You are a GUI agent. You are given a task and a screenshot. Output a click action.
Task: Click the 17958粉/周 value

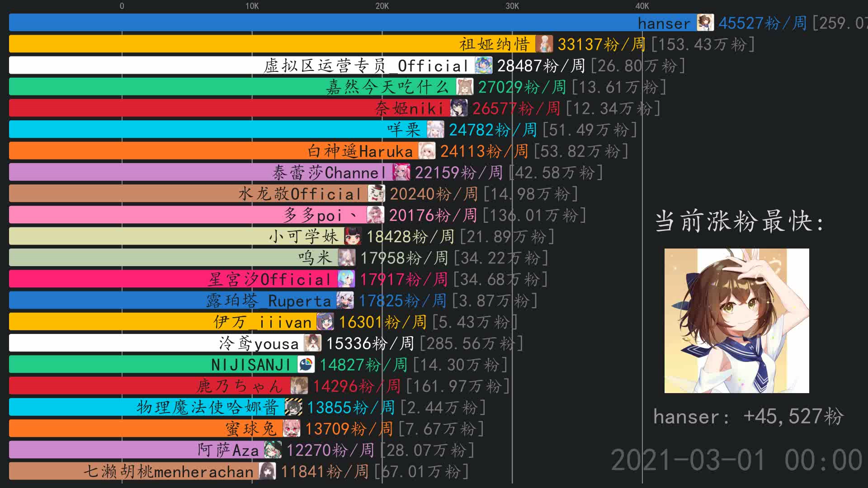click(404, 258)
